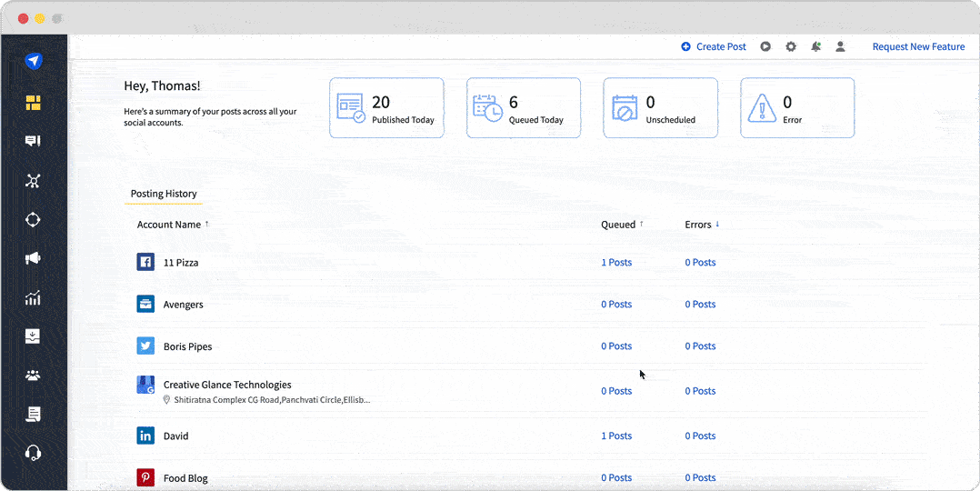Open 0 Posts errors for Boris Pipes
This screenshot has width=980, height=491.
coord(700,346)
